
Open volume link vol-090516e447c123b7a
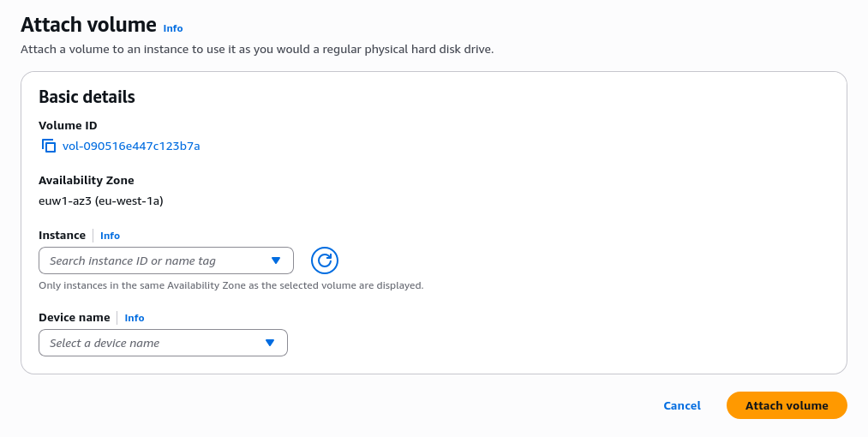(x=131, y=146)
